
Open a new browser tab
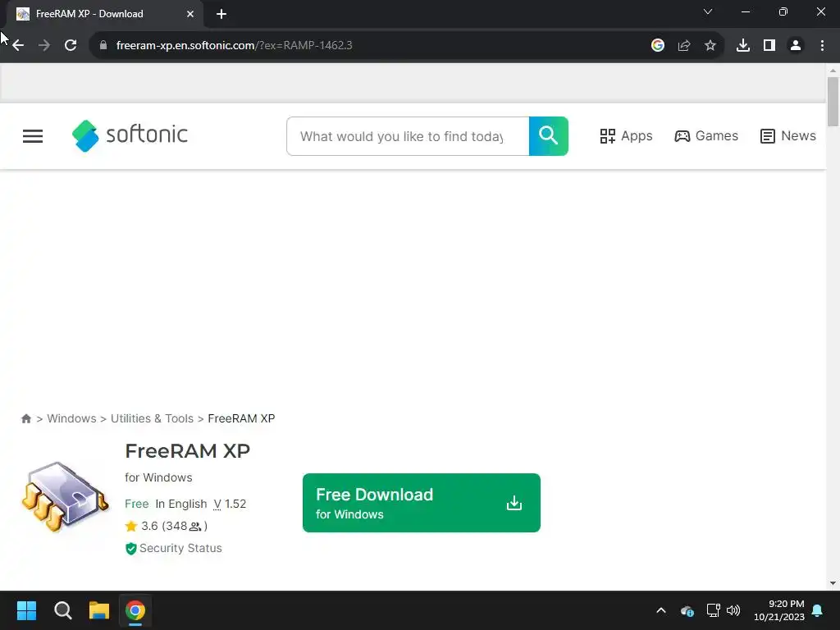pos(221,14)
